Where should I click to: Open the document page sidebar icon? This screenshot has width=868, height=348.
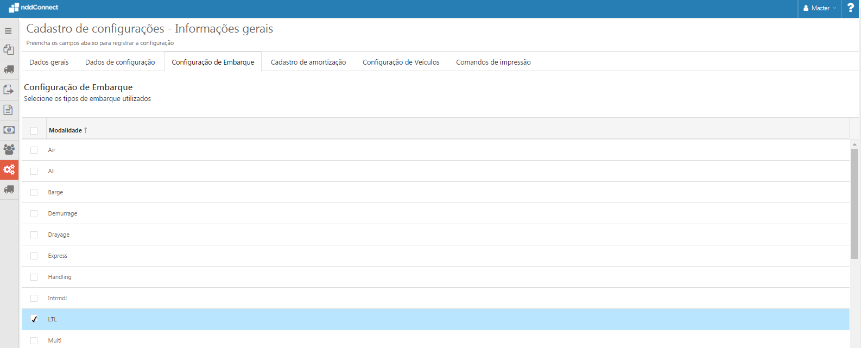click(x=8, y=110)
